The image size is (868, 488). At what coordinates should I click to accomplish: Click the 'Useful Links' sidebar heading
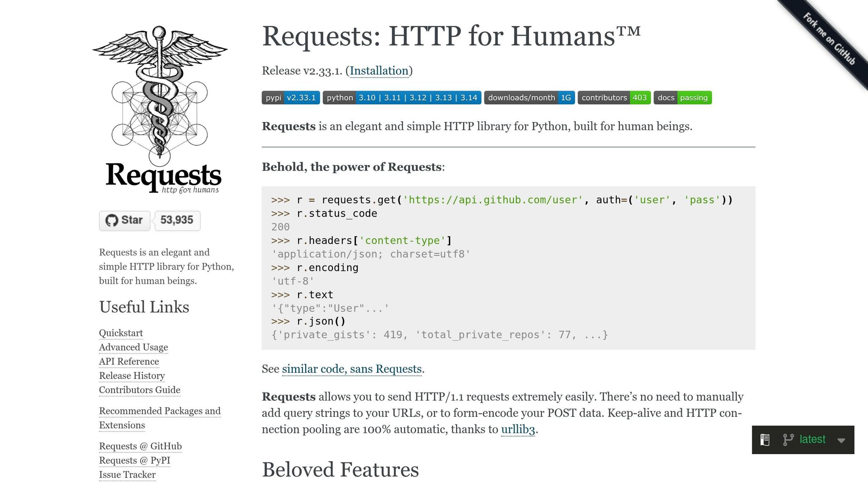click(x=144, y=307)
